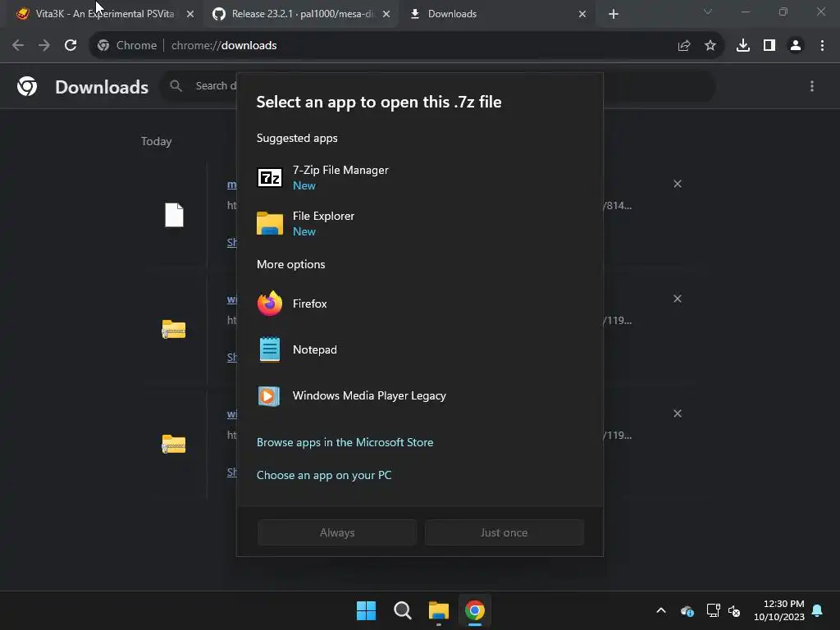
Task: Open Chrome three-dot menu
Action: pyautogui.click(x=822, y=46)
